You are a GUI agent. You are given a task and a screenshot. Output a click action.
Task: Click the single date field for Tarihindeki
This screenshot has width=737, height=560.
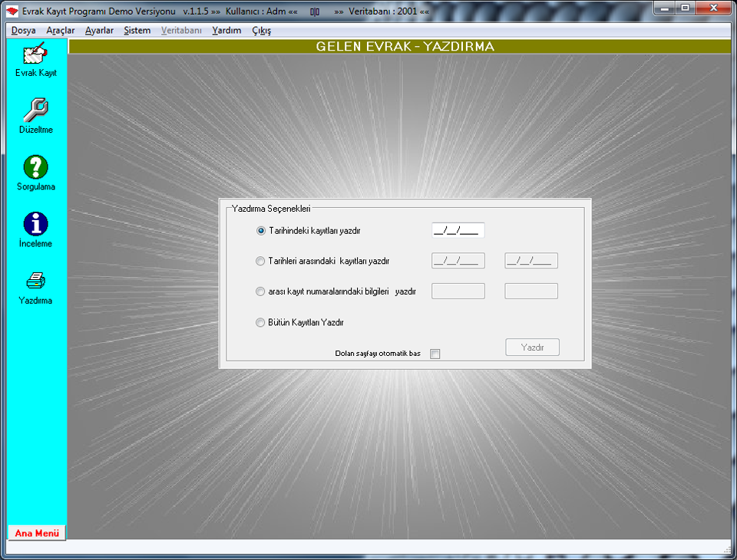click(x=458, y=230)
